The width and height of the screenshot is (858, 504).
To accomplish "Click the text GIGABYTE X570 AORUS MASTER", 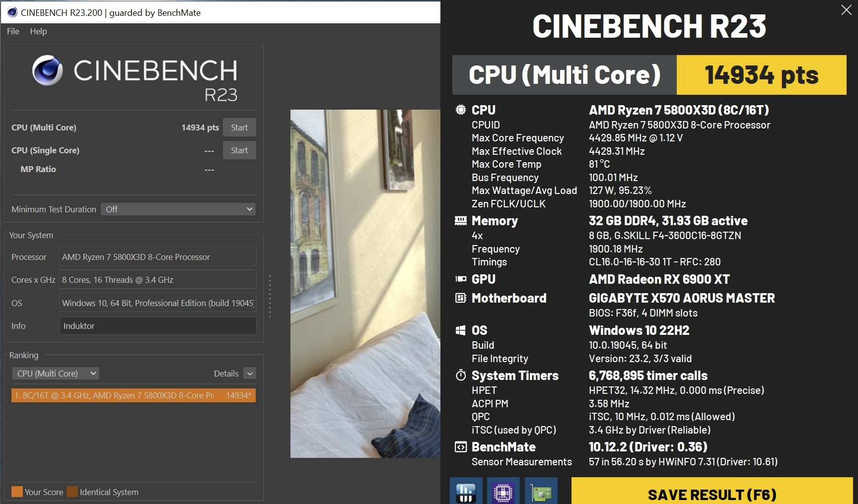I will [682, 298].
